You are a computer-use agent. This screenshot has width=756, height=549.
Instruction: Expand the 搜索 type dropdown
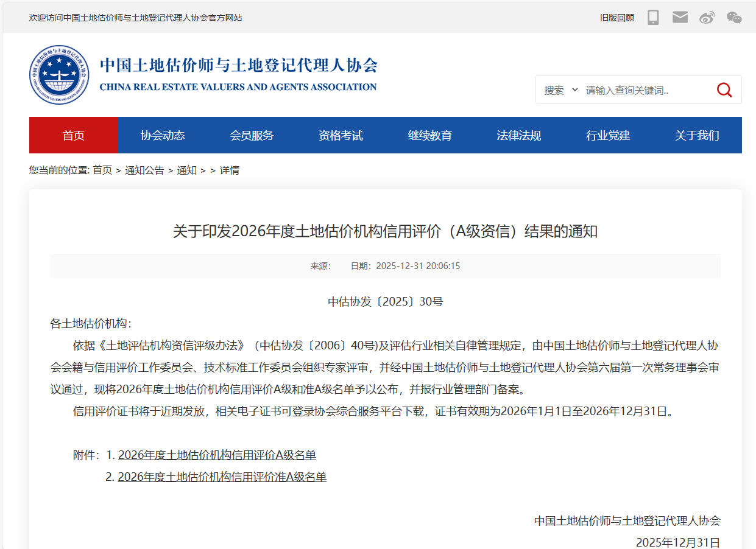click(x=560, y=90)
